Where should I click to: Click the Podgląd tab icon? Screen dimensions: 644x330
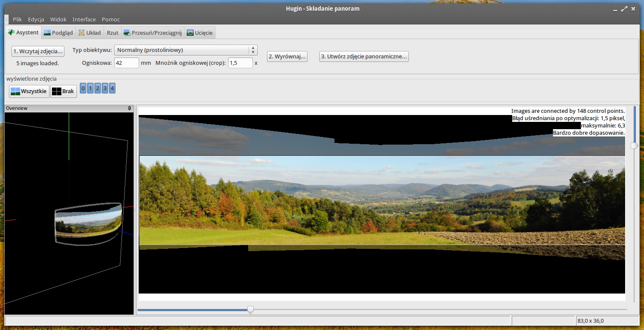[x=47, y=33]
